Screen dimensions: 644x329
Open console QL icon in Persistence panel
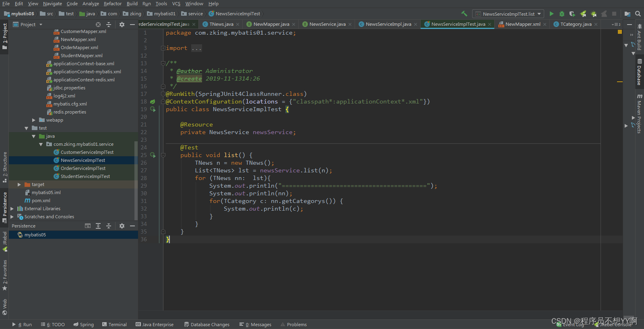pyautogui.click(x=88, y=226)
